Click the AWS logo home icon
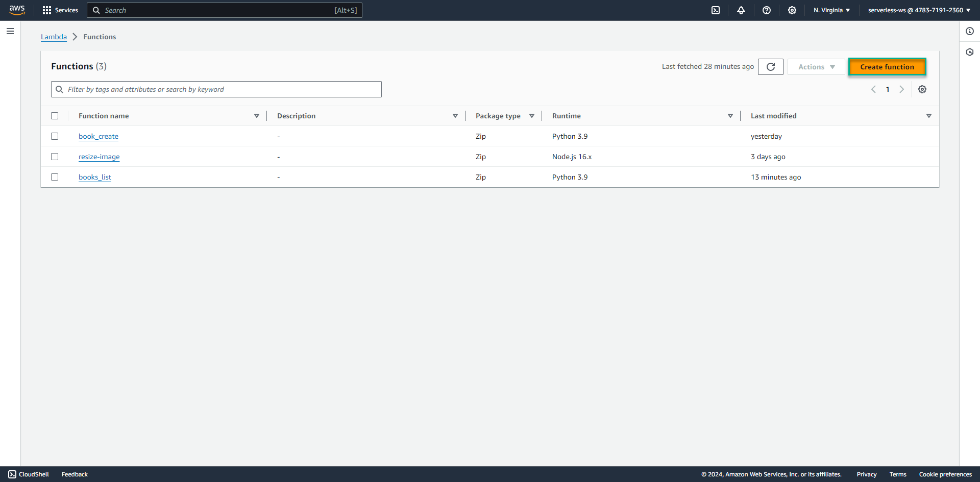This screenshot has width=980, height=482. [x=17, y=10]
